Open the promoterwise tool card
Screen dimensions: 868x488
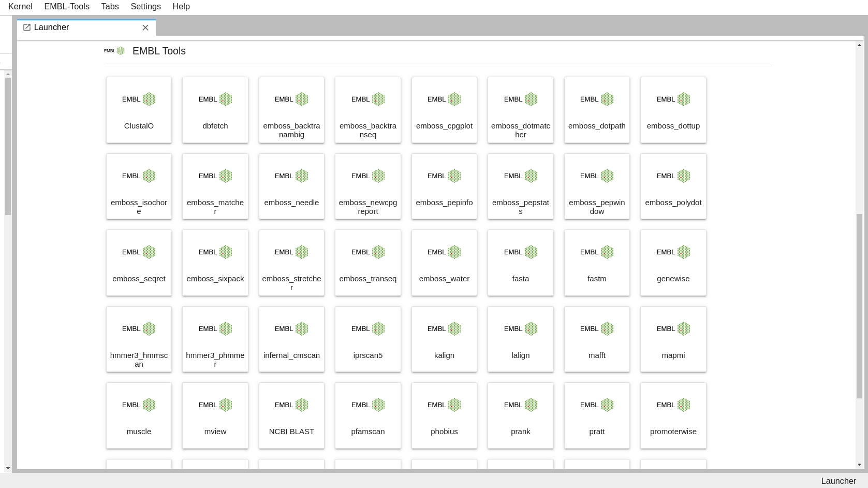[x=673, y=415]
